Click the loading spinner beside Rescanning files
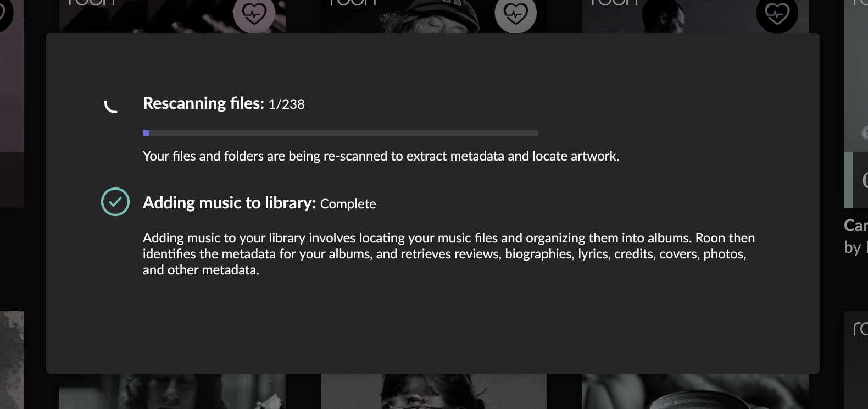The width and height of the screenshot is (868, 409). [111, 106]
